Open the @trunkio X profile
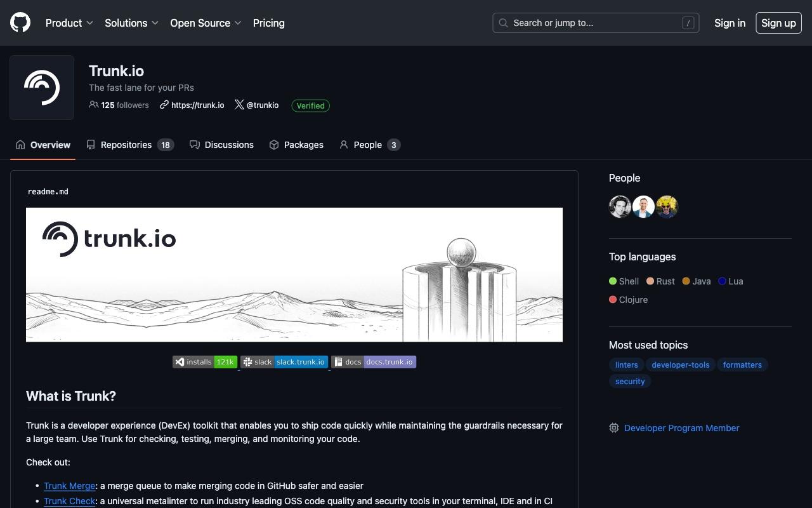The height and width of the screenshot is (508, 812). (263, 105)
